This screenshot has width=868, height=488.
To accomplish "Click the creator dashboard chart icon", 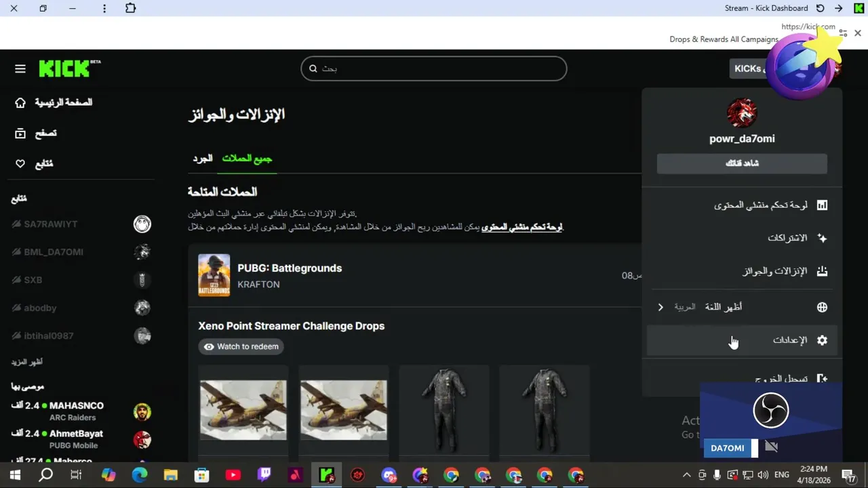I will click(x=822, y=205).
